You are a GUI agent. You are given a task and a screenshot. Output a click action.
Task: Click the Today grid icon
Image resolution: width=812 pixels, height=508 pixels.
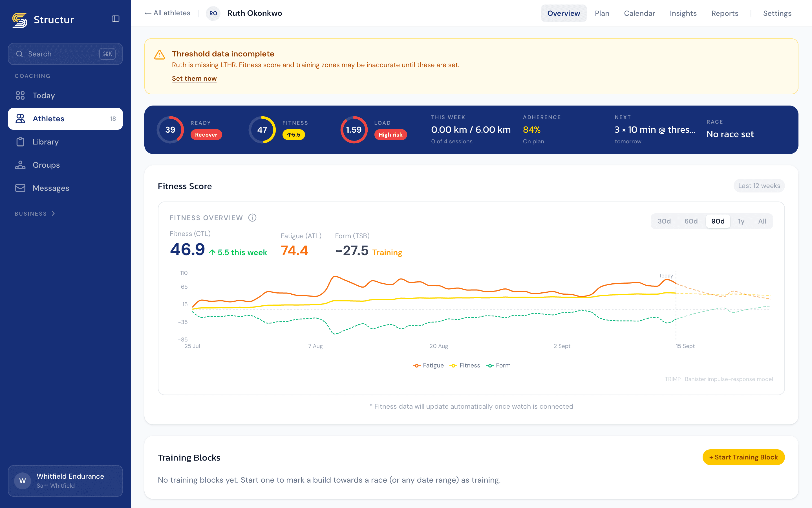click(x=20, y=95)
